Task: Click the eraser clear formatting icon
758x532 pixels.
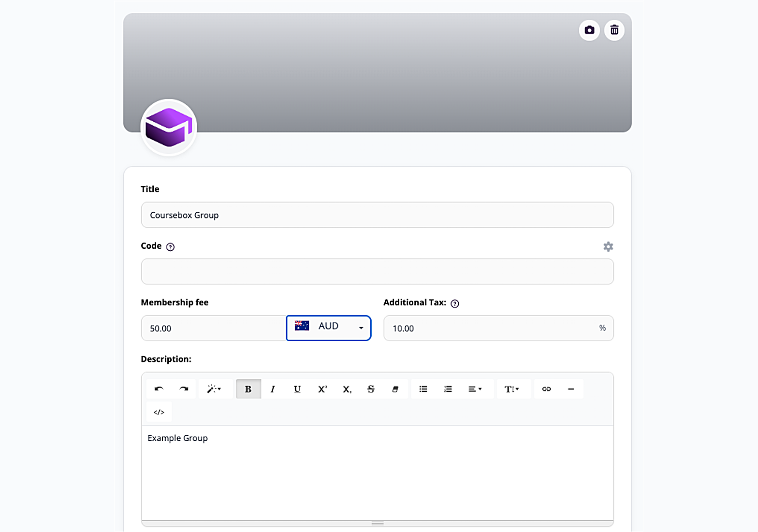Action: point(395,389)
